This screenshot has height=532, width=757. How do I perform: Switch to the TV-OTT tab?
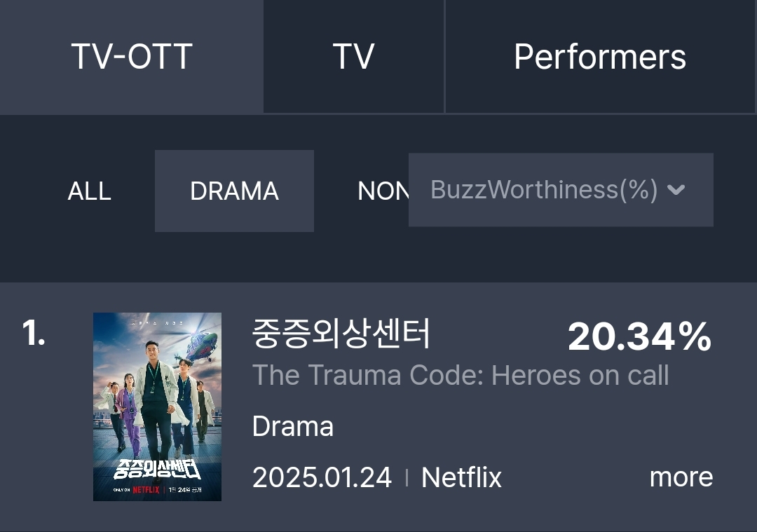(132, 57)
